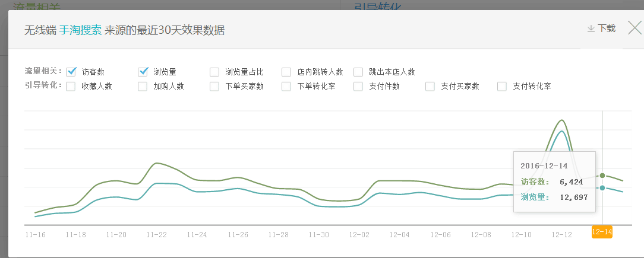644x258 pixels.
Task: Click the 手淘搜索 source link in title
Action: 81,31
